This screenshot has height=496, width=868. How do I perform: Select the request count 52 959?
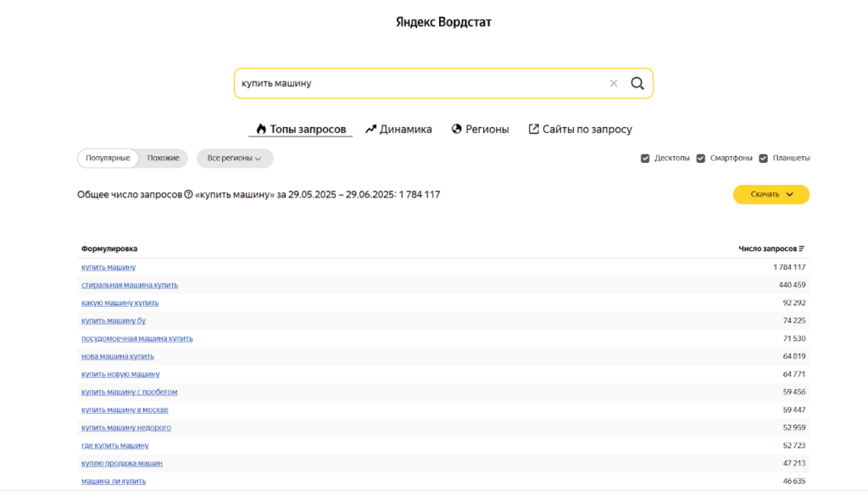794,427
